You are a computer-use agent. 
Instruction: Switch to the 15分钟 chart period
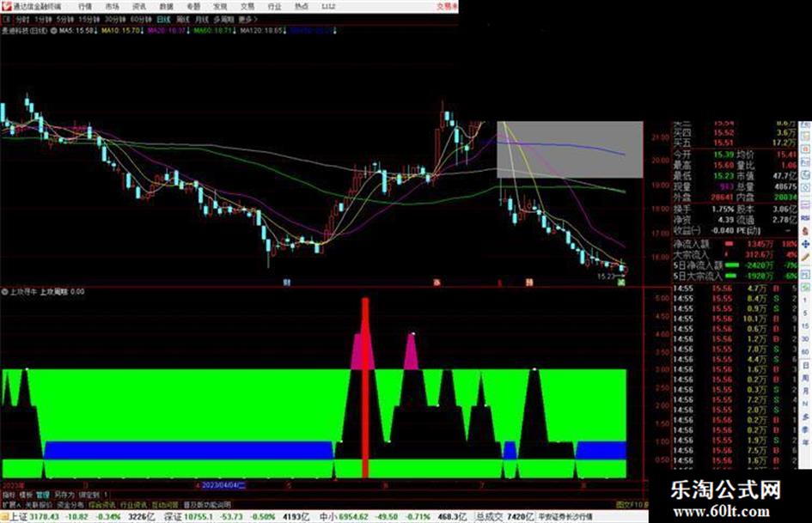coord(89,19)
